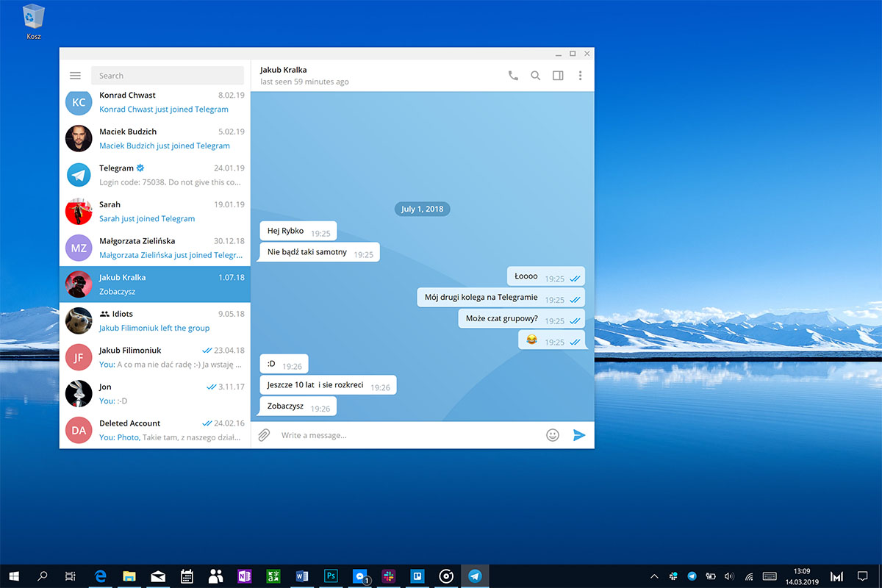Image resolution: width=882 pixels, height=588 pixels.
Task: Open the Telegram hamburger menu
Action: 75,76
